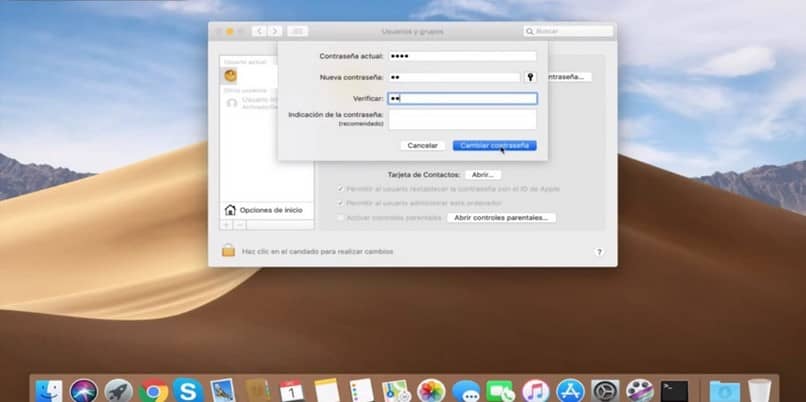Open Reminders list icon in dock
Image resolution: width=806 pixels, height=402 pixels.
(x=361, y=391)
